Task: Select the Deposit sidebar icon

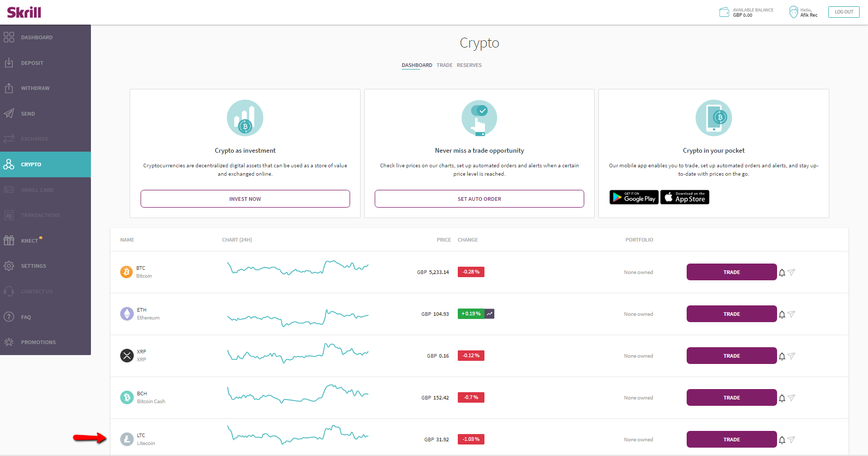Action: tap(9, 63)
